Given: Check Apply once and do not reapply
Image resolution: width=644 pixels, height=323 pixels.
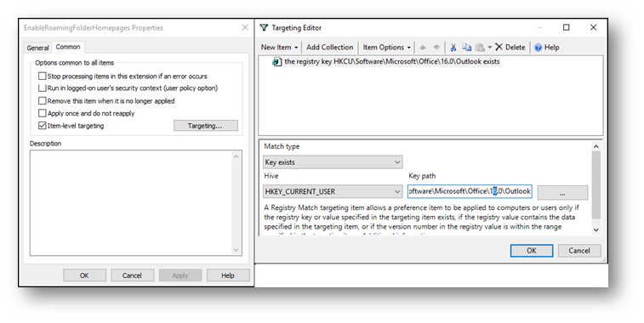Looking at the screenshot, I should 42,113.
